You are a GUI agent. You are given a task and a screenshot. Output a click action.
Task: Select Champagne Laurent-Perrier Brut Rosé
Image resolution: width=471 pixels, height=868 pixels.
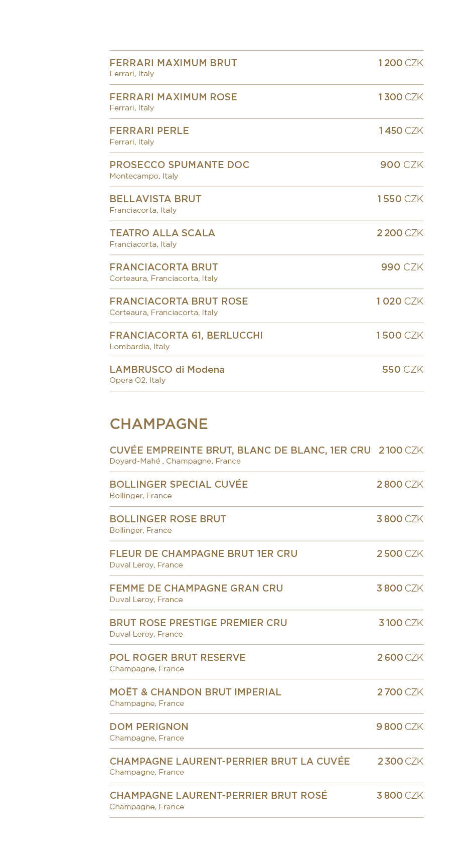click(266, 800)
